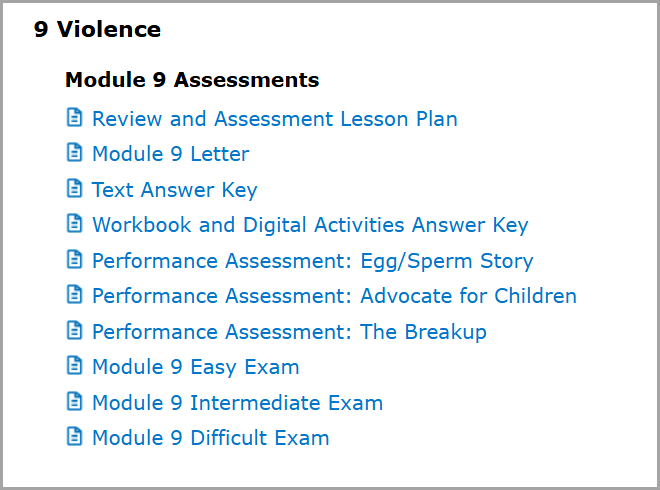Viewport: 660px width, 490px height.
Task: Click document icon beside Module 9 Letter
Action: pos(75,152)
